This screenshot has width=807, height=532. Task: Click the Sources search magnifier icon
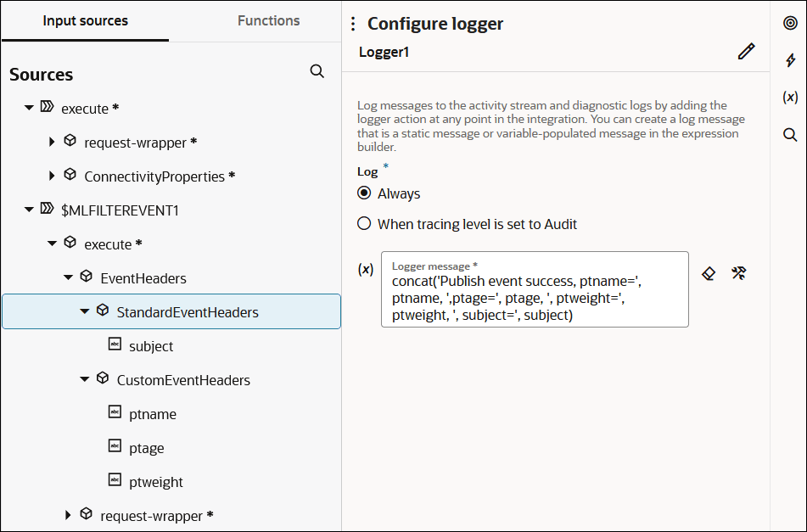pos(317,72)
